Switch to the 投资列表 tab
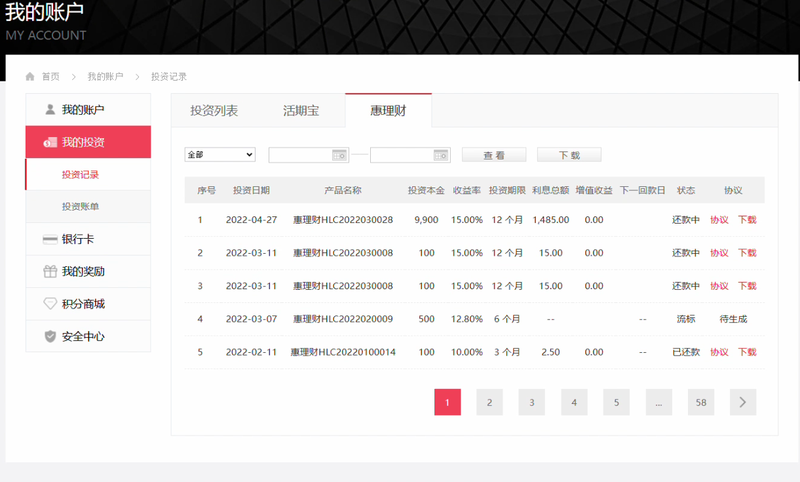Screen dimensions: 800x482 point(214,111)
